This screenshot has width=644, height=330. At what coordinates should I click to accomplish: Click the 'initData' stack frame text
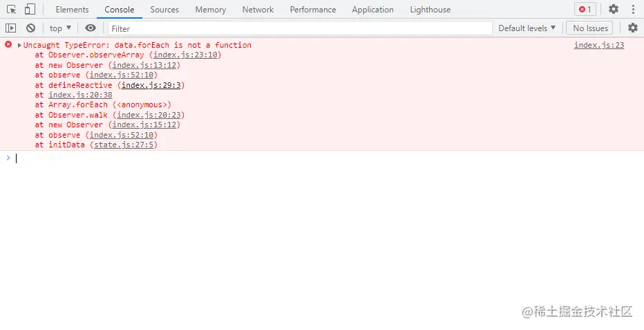pos(66,145)
